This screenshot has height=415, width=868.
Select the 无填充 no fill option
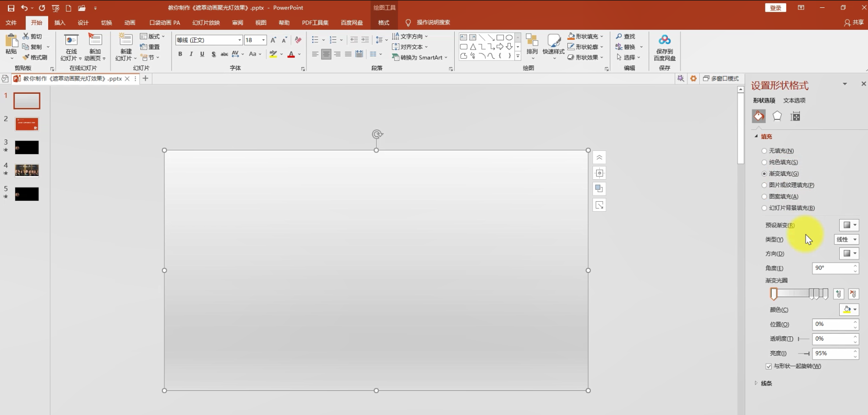point(764,151)
